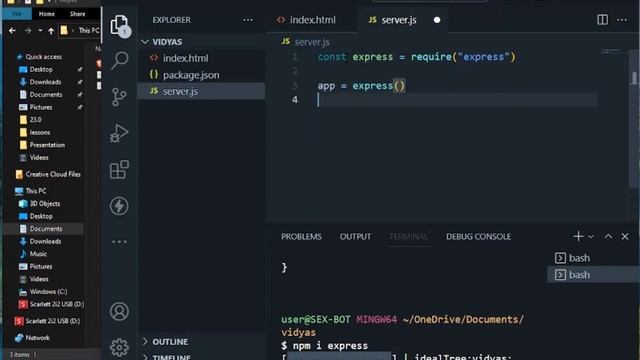Image resolution: width=640 pixels, height=360 pixels.
Task: Select This PC in navigation pane
Action: [36, 191]
